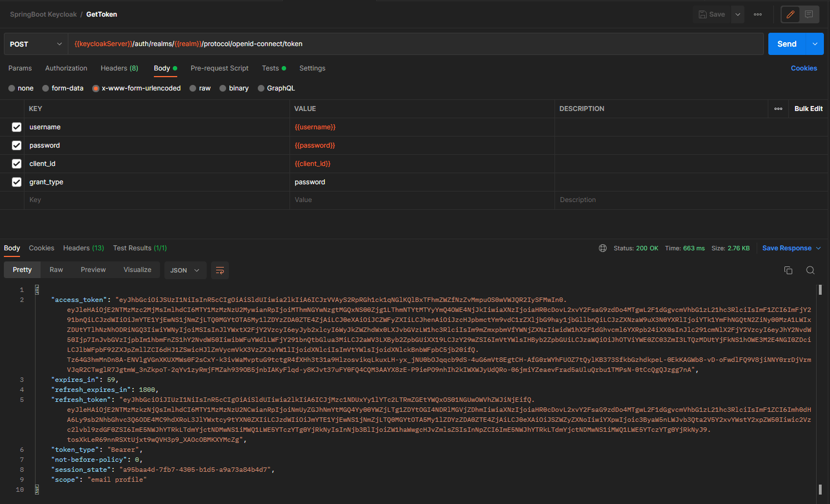Screen dimensions: 830x504
Task: Uncheck the grant_type parameter checkbox
Action: [x=17, y=182]
